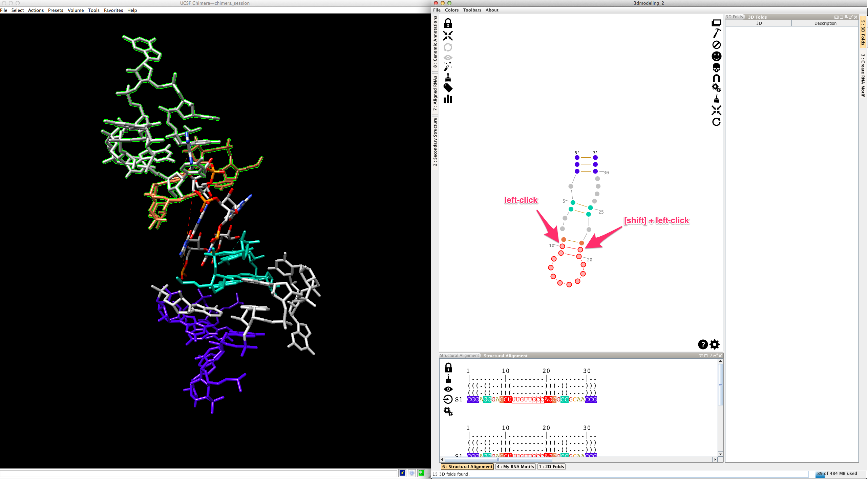Click the green magnifier icon in Chimera status bar

point(421,473)
